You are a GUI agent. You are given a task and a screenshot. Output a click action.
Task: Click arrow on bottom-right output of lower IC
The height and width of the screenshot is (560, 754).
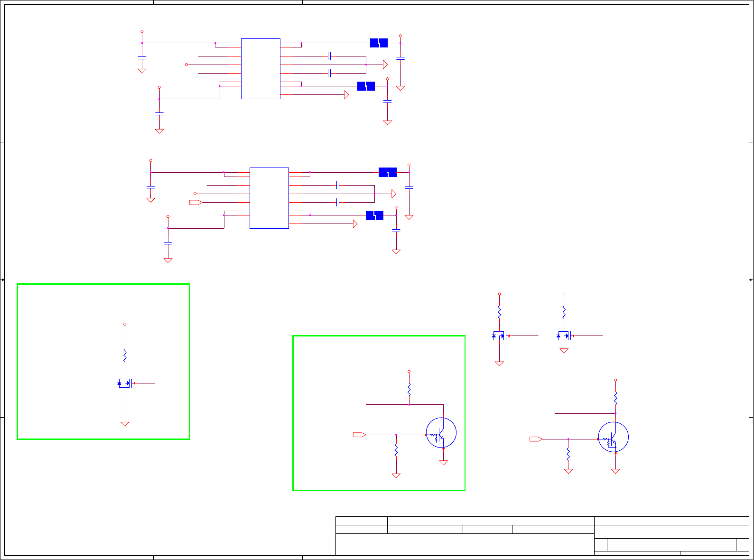pyautogui.click(x=355, y=224)
